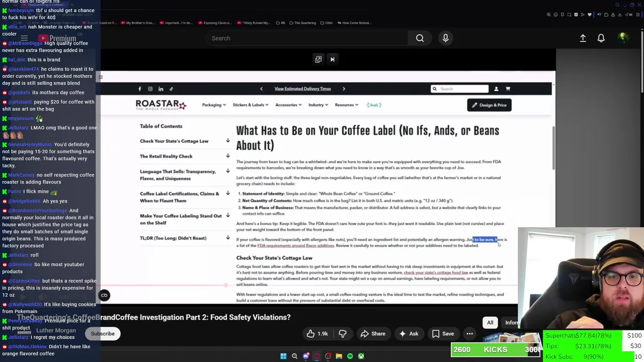This screenshot has height=362, width=644.
Task: Open the YouTube upload icon
Action: [583, 38]
